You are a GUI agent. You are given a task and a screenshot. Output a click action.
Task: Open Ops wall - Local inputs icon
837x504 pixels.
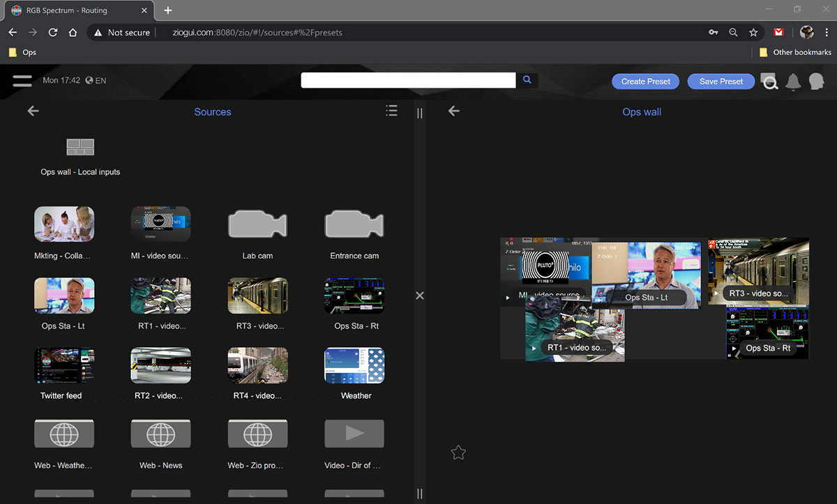[x=80, y=147]
